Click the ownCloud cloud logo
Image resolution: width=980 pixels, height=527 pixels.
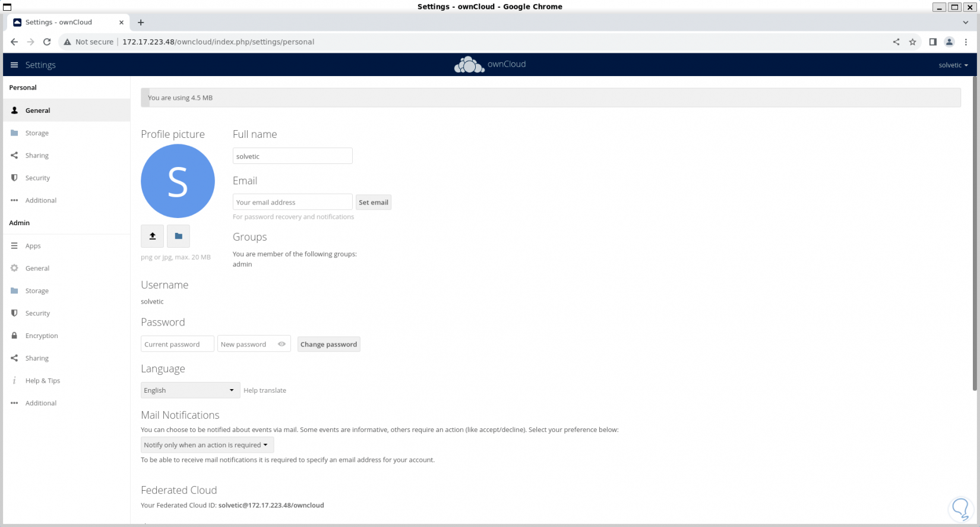[469, 64]
